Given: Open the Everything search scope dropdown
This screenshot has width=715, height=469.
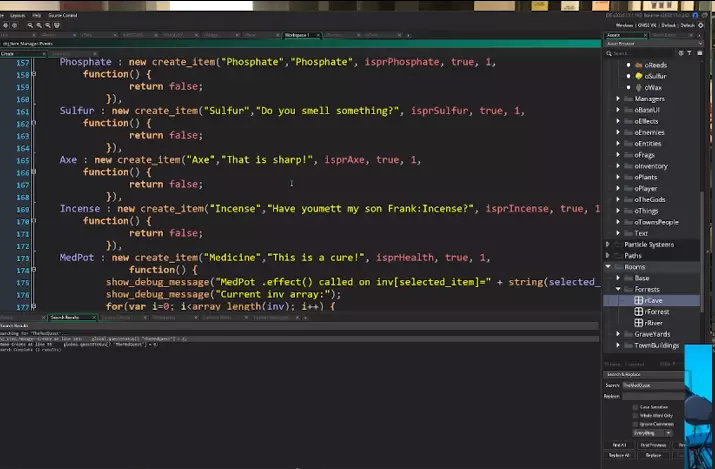Looking at the screenshot, I should (x=653, y=433).
